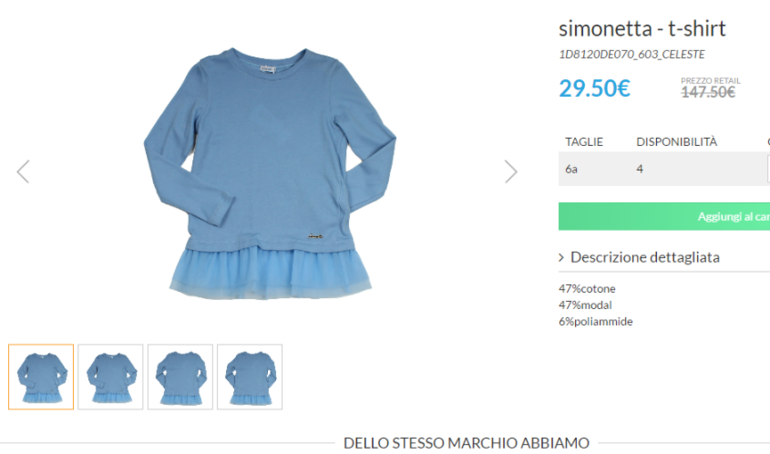Viewport: 770px width, 454px height.
Task: Click the chevron beside Descrizione dettagliata
Action: point(561,257)
